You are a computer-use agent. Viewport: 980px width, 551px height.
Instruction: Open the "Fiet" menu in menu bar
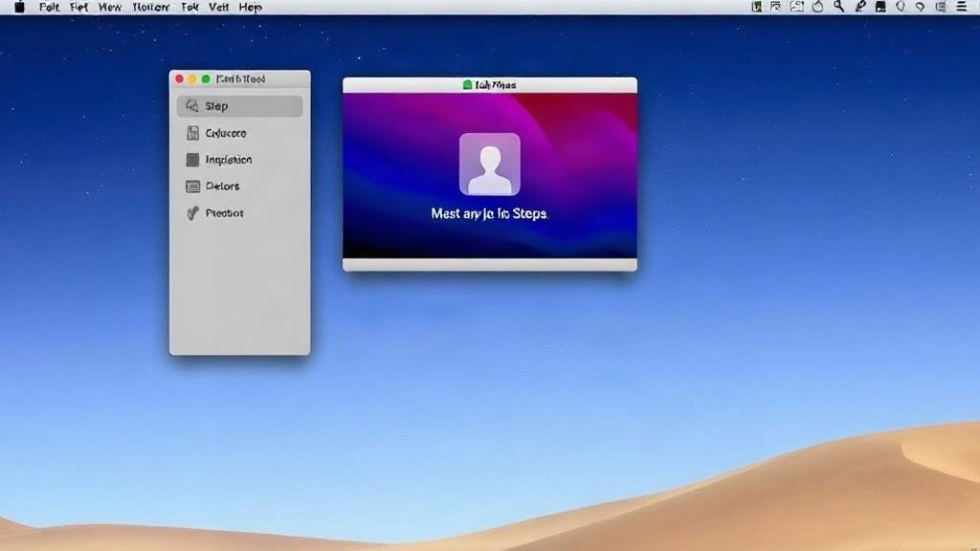[78, 8]
